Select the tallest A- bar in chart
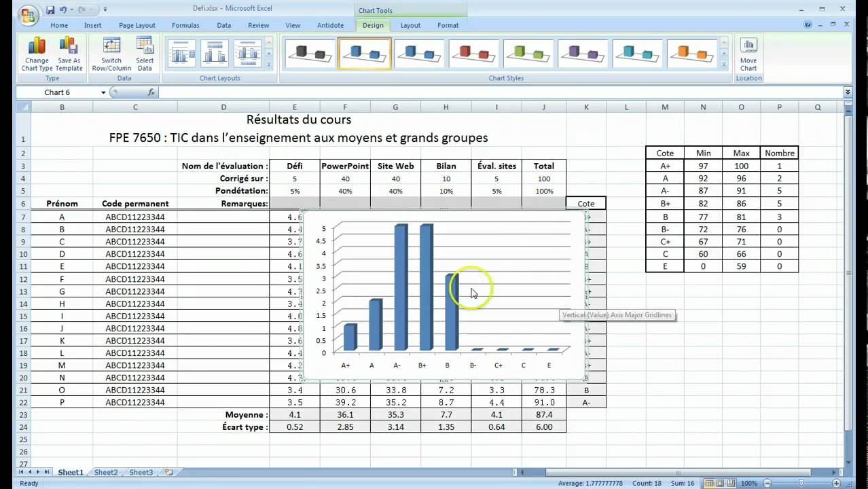 (x=401, y=287)
